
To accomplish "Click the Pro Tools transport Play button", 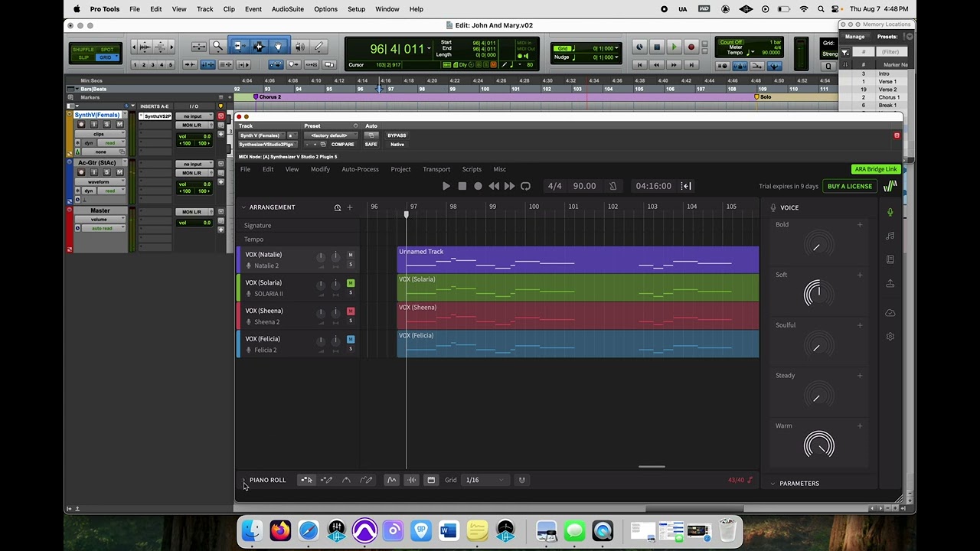I will [674, 47].
